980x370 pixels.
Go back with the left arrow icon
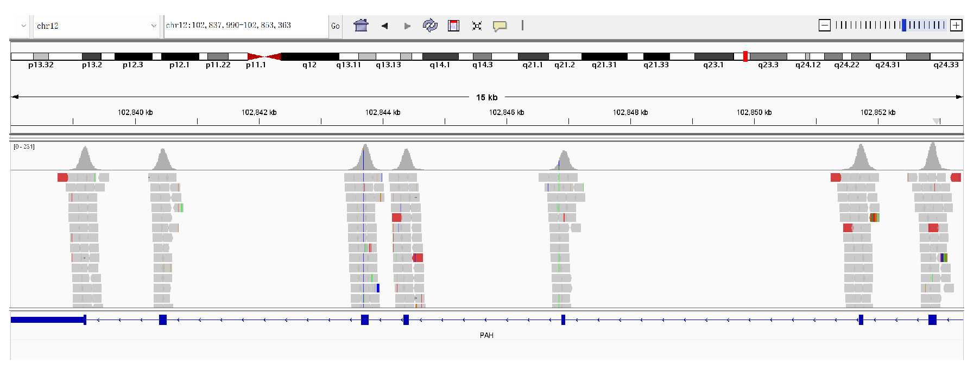(x=384, y=25)
